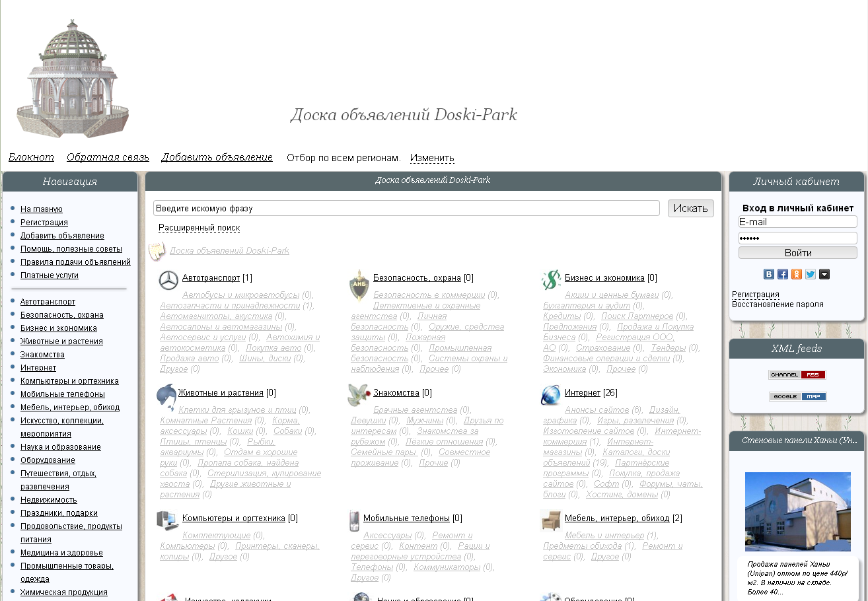Go to На главную in the navigation
The width and height of the screenshot is (868, 601).
pyautogui.click(x=42, y=209)
